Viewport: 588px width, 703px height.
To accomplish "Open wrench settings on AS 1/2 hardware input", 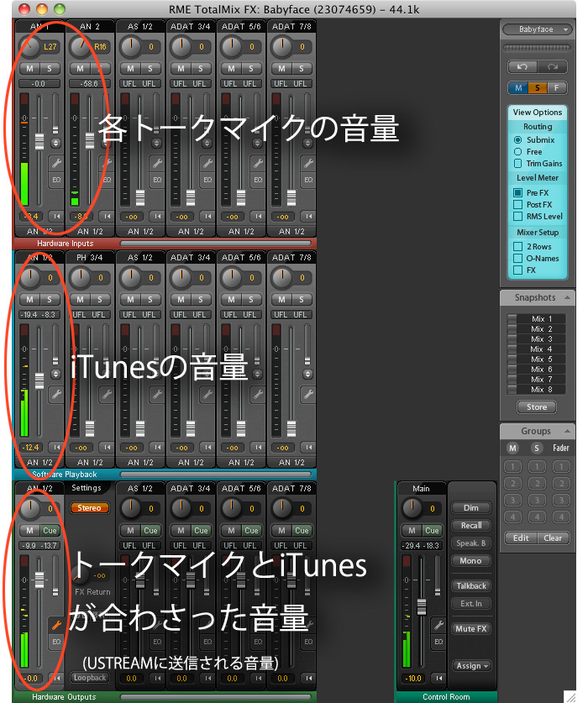I will (x=157, y=163).
